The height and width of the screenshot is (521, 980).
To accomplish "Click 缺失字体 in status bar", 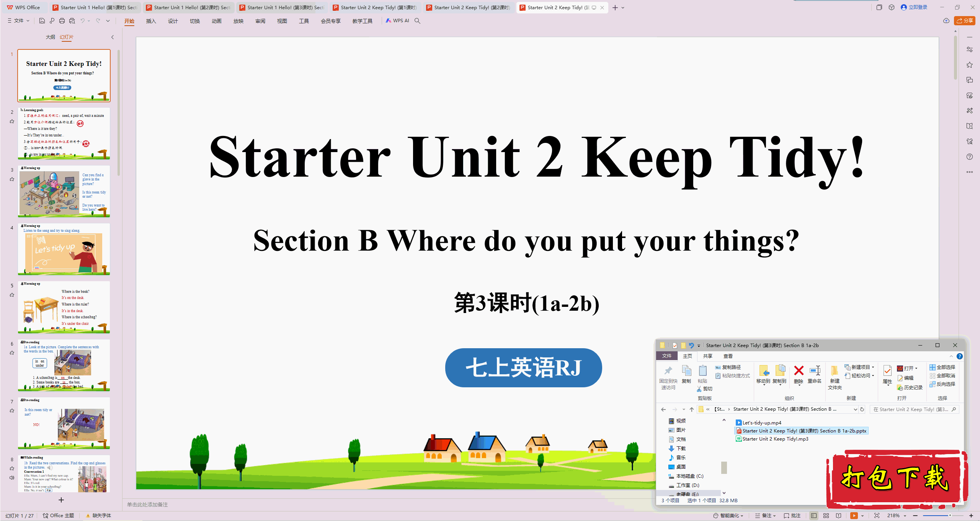I will (98, 516).
